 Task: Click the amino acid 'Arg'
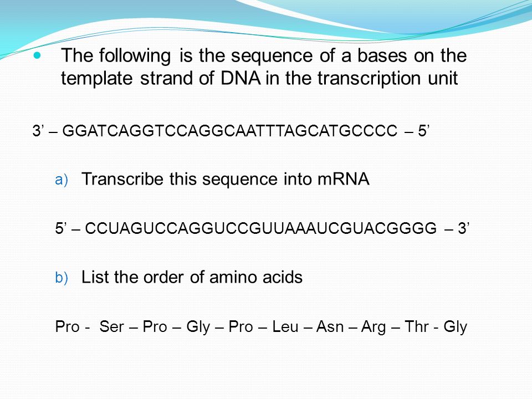373,327
